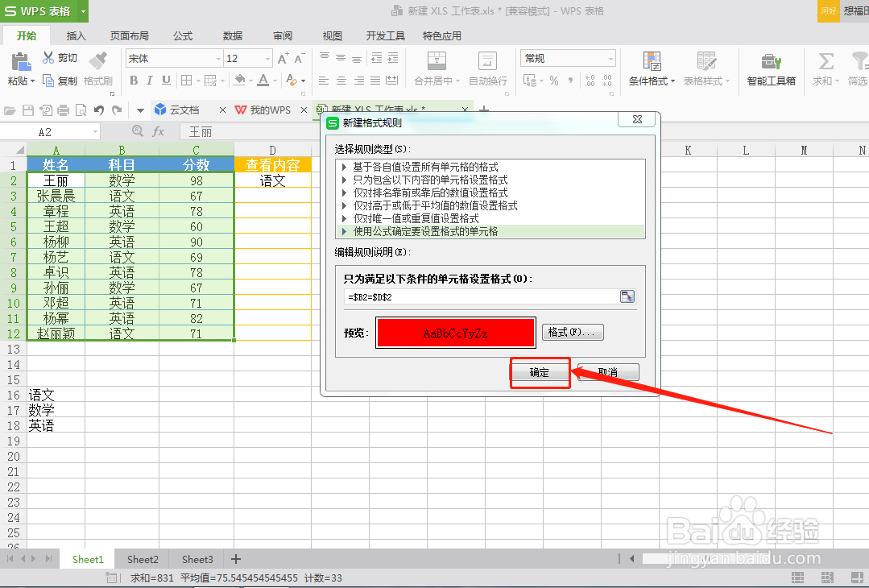
Task: Open the font name dropdown 宋体
Action: point(217,58)
